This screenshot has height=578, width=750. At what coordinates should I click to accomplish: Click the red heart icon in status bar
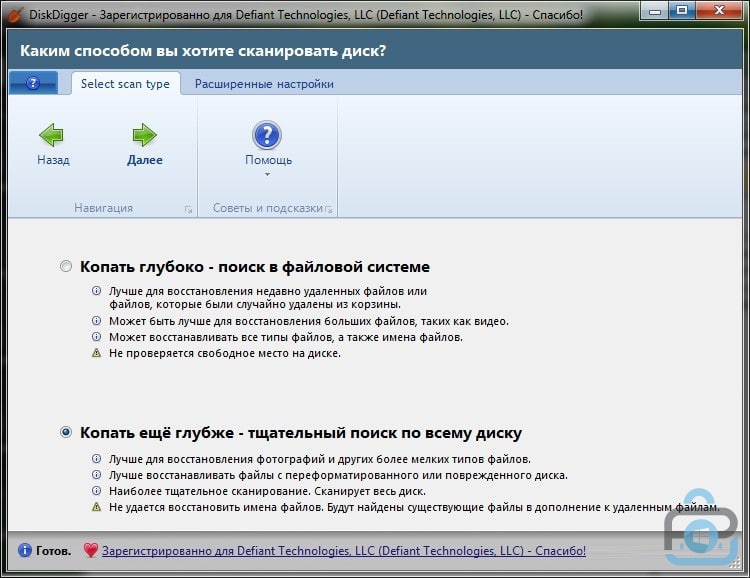(90, 550)
